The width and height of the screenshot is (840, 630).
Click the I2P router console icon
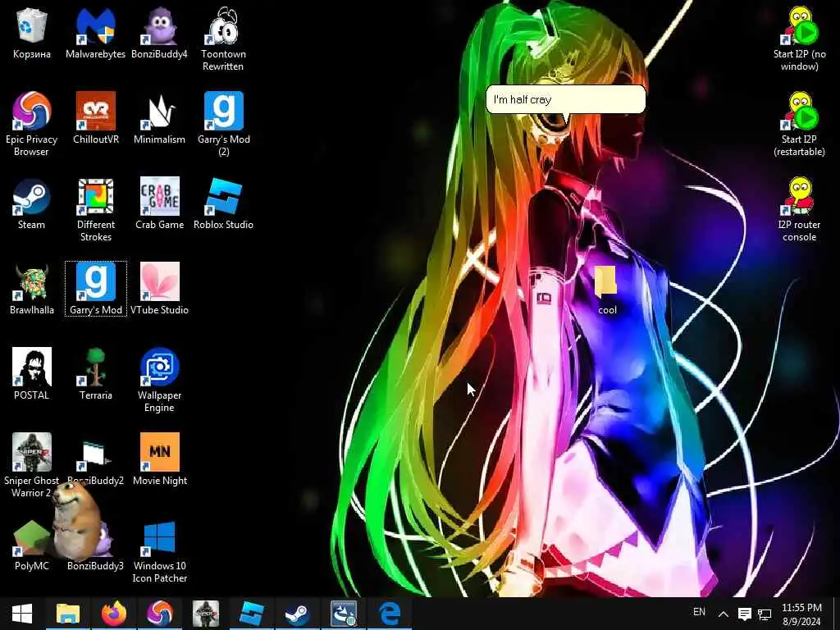tap(799, 209)
